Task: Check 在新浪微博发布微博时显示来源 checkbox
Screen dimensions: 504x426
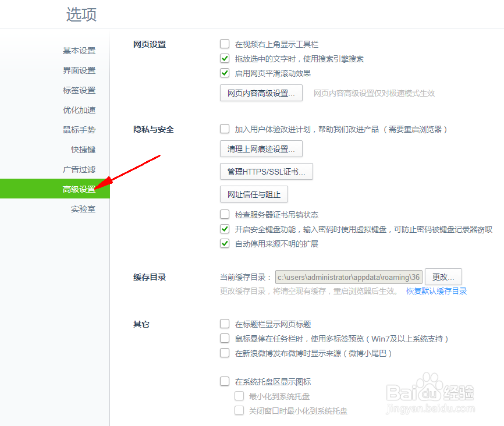Action: tap(225, 353)
